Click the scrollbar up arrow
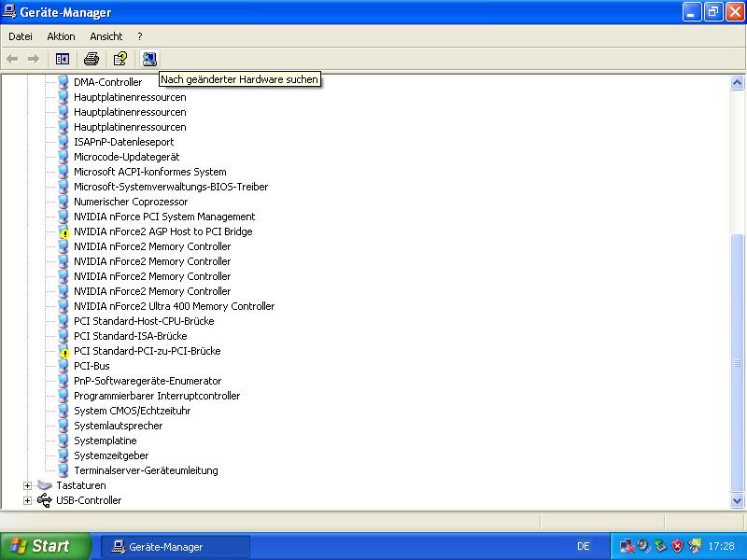 click(x=737, y=83)
